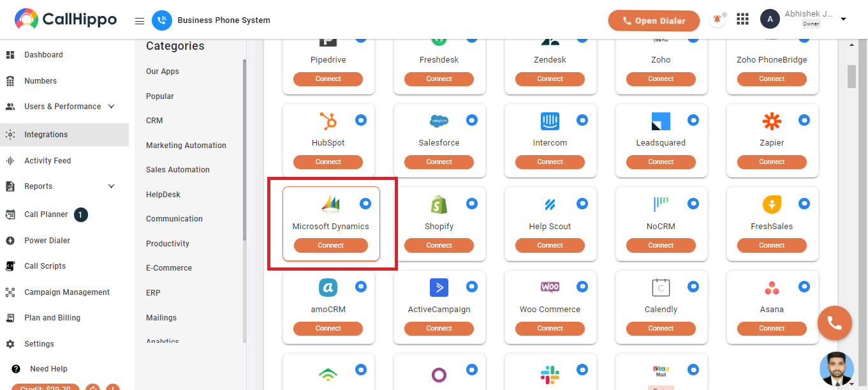Click the Salesforce logo icon
This screenshot has height=390, width=868.
pyautogui.click(x=439, y=121)
